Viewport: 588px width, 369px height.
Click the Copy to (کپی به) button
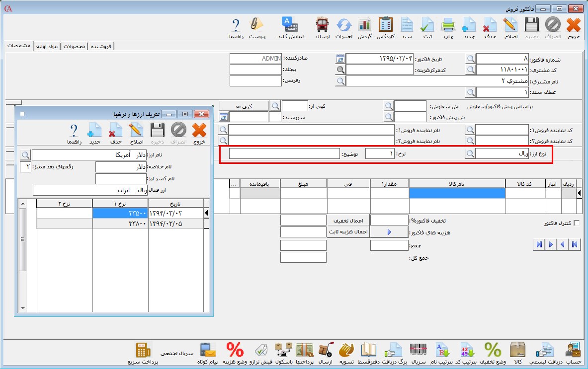pyautogui.click(x=244, y=106)
